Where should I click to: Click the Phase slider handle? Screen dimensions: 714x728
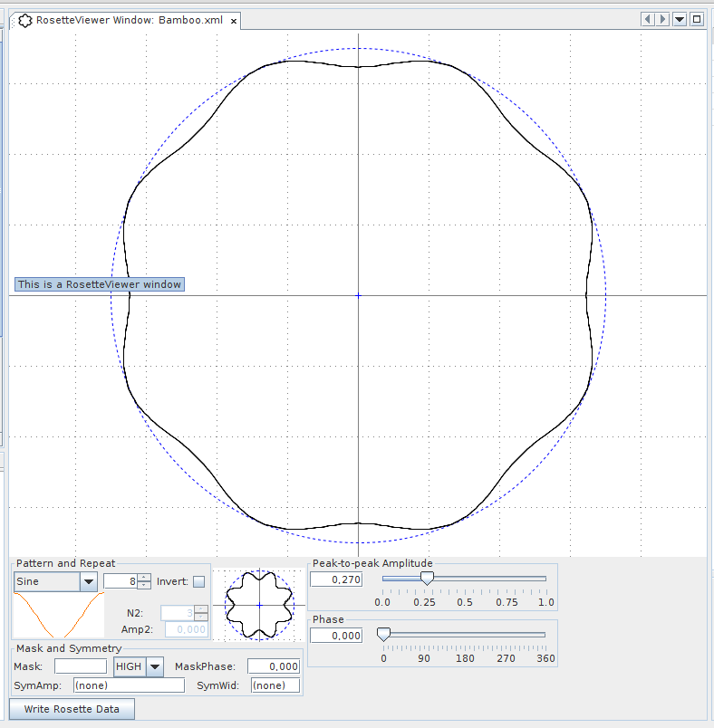coord(383,635)
